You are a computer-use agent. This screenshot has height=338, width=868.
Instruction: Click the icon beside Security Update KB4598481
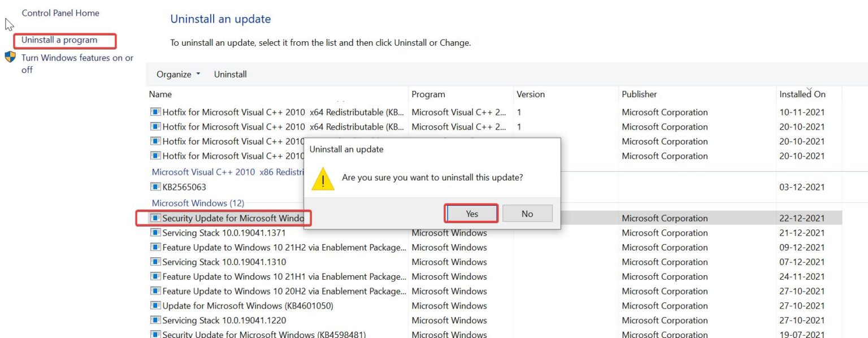[x=157, y=333]
